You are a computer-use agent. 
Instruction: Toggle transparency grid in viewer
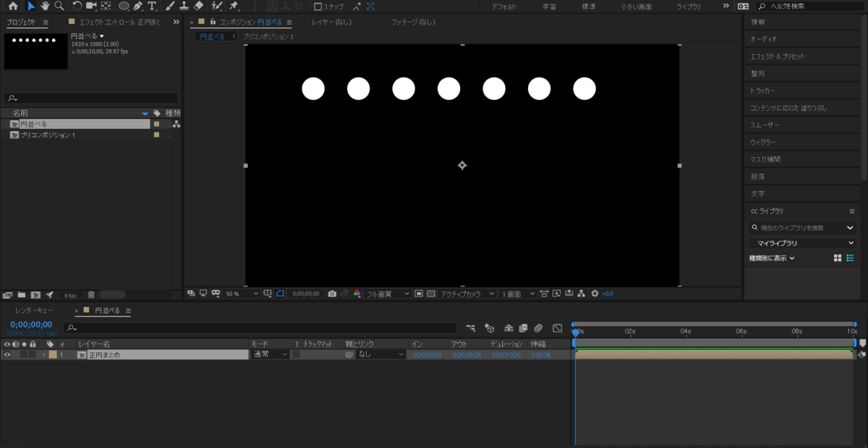[x=431, y=294]
